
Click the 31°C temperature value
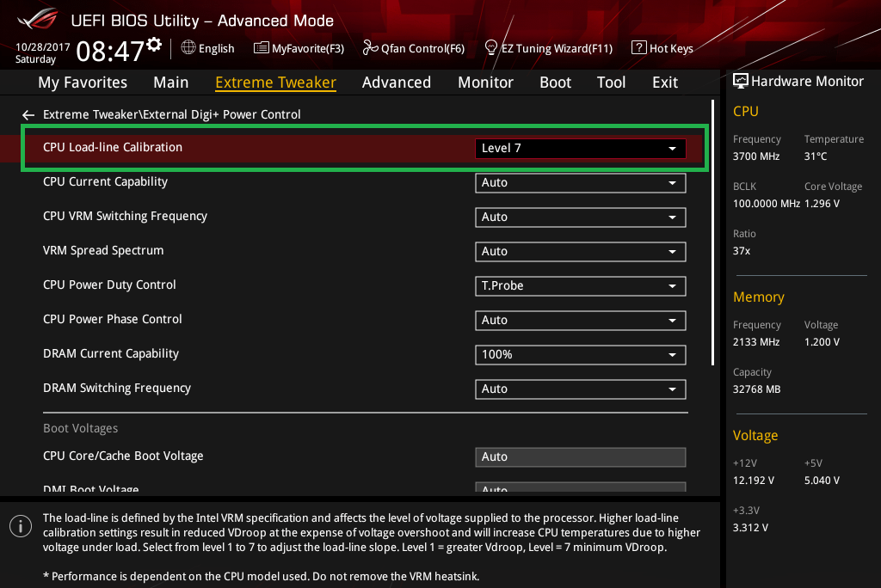[816, 156]
